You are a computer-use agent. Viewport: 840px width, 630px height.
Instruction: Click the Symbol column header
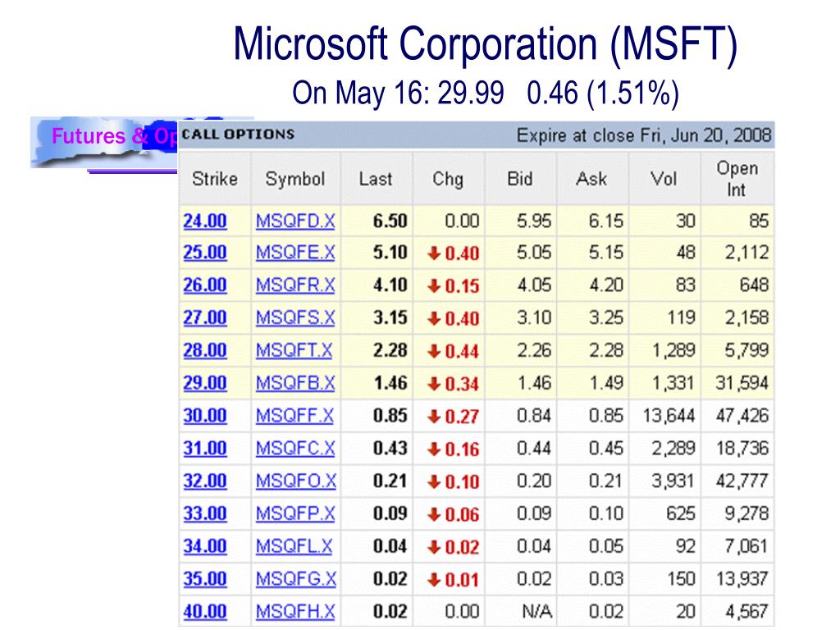pos(295,179)
